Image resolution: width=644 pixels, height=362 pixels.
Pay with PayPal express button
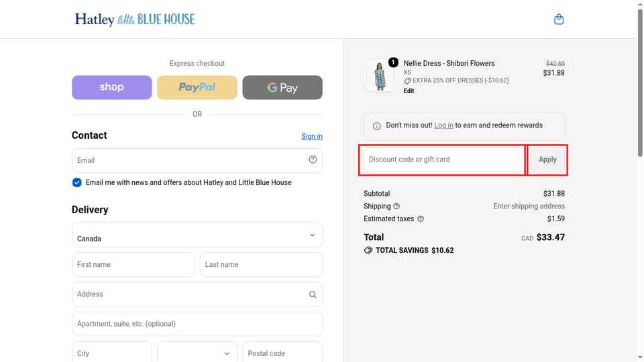pyautogui.click(x=197, y=87)
